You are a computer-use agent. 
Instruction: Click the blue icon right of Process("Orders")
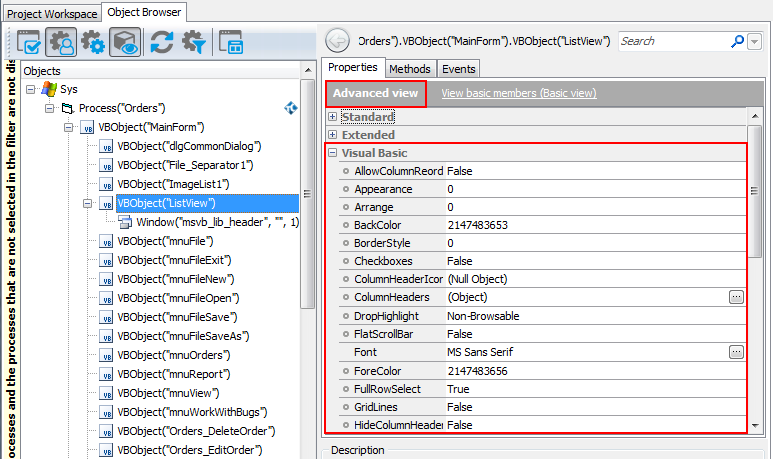pyautogui.click(x=292, y=107)
